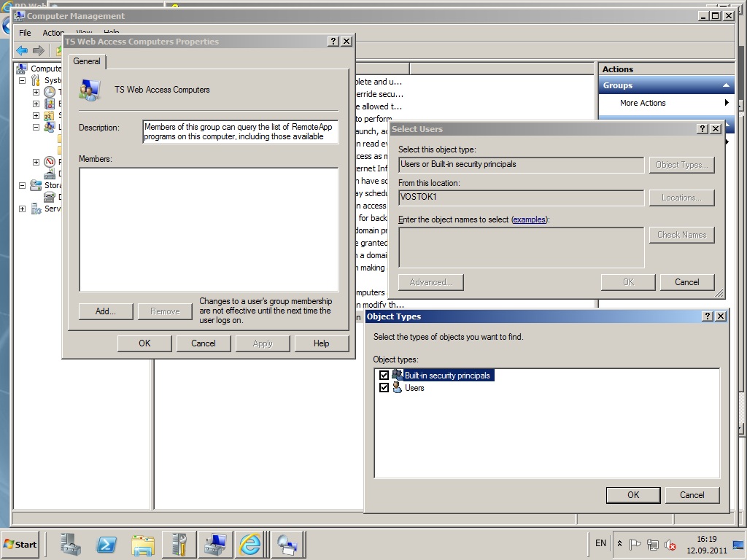Screen dimensions: 747x560
Task: Launch Internet Explorer from taskbar
Action: coord(250,544)
